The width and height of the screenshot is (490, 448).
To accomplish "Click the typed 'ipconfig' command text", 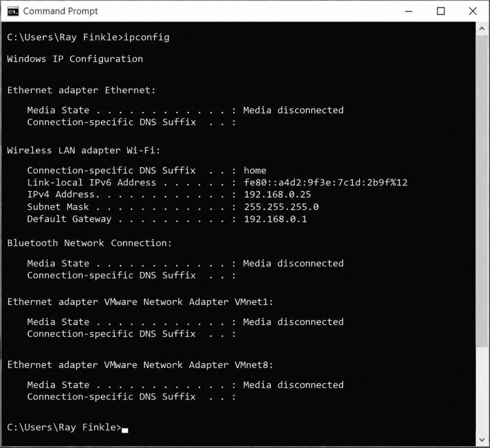I will click(x=146, y=37).
